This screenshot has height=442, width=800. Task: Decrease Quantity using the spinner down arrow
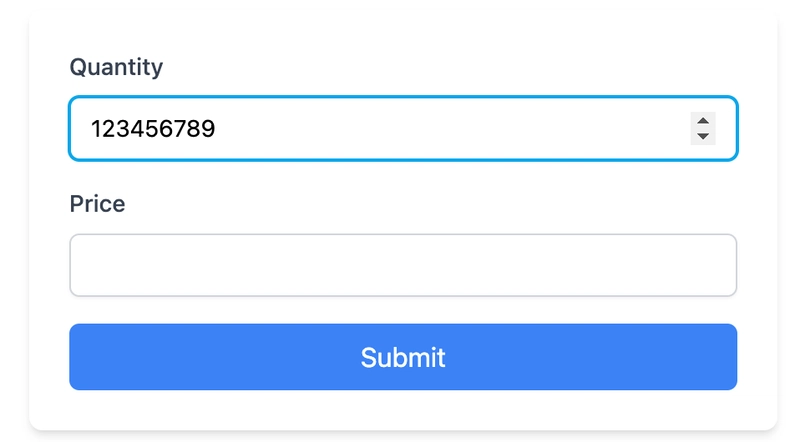[x=703, y=136]
